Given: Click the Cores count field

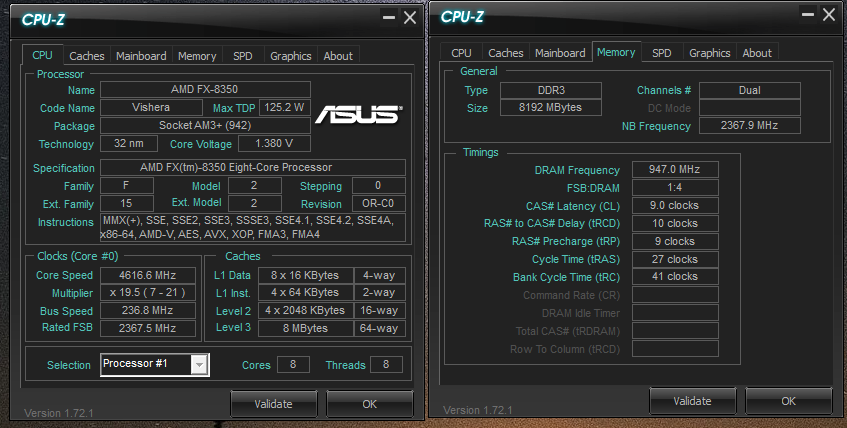Looking at the screenshot, I should [x=293, y=365].
